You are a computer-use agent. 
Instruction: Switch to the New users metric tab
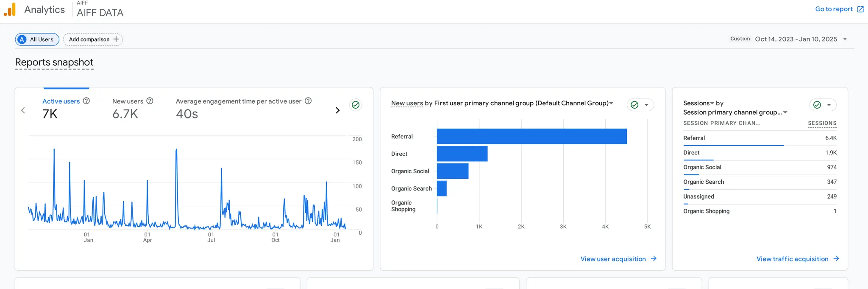pyautogui.click(x=128, y=101)
